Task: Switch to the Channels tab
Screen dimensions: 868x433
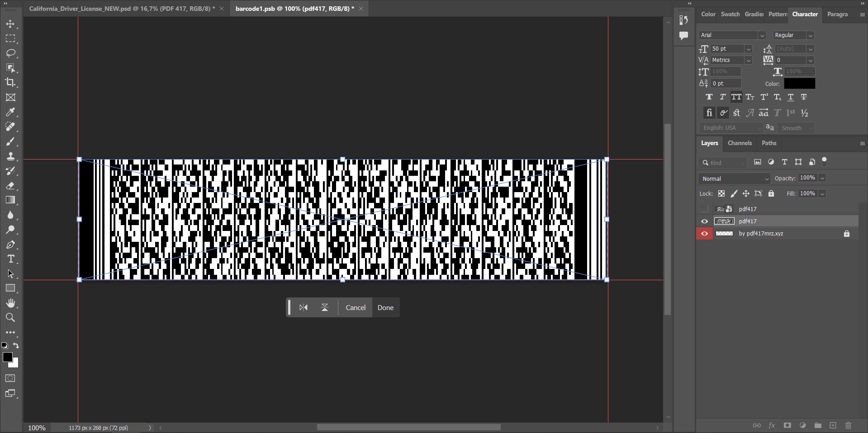Action: click(740, 143)
